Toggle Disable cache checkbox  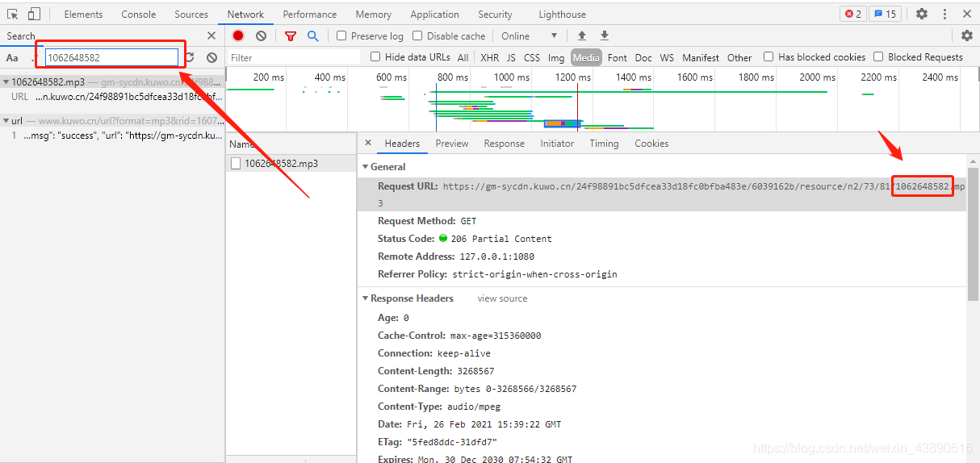pyautogui.click(x=417, y=35)
